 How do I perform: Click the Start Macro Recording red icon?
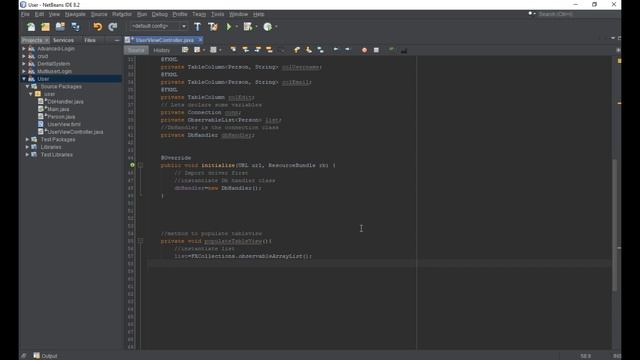pyautogui.click(x=364, y=50)
